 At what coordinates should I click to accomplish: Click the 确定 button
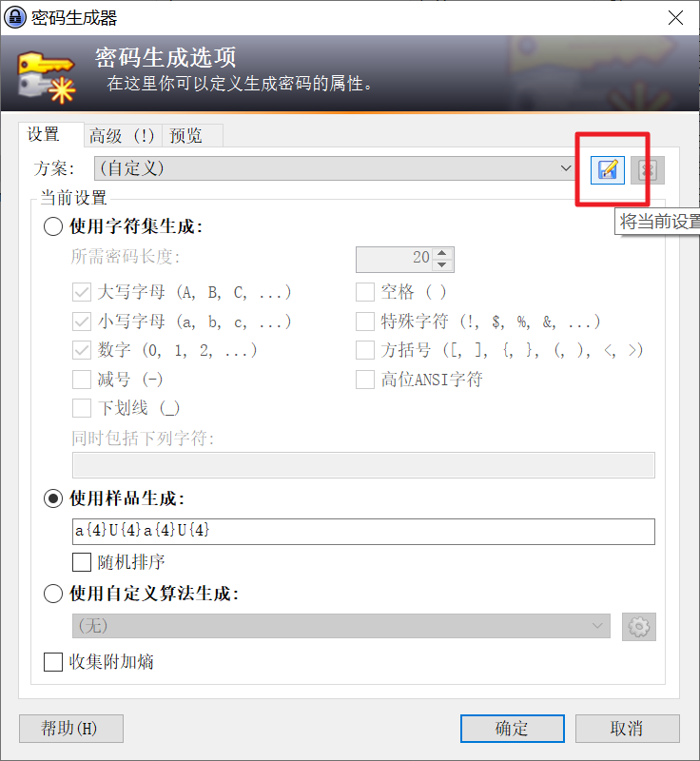pyautogui.click(x=513, y=729)
